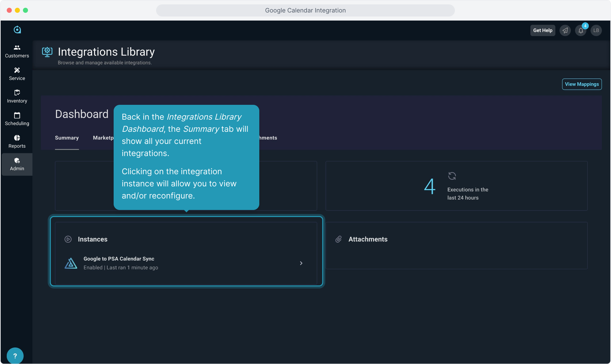
Task: Click the Get Help button
Action: (x=543, y=30)
